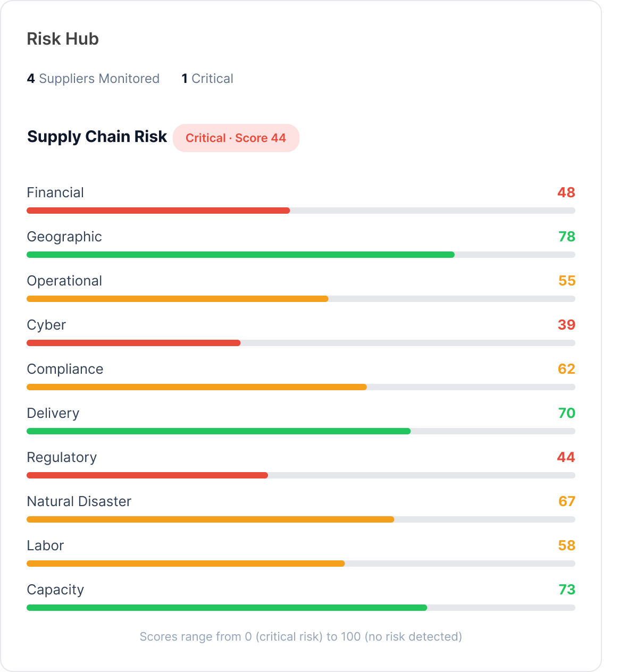Click the Financial score of 48
The image size is (619, 672).
566,192
